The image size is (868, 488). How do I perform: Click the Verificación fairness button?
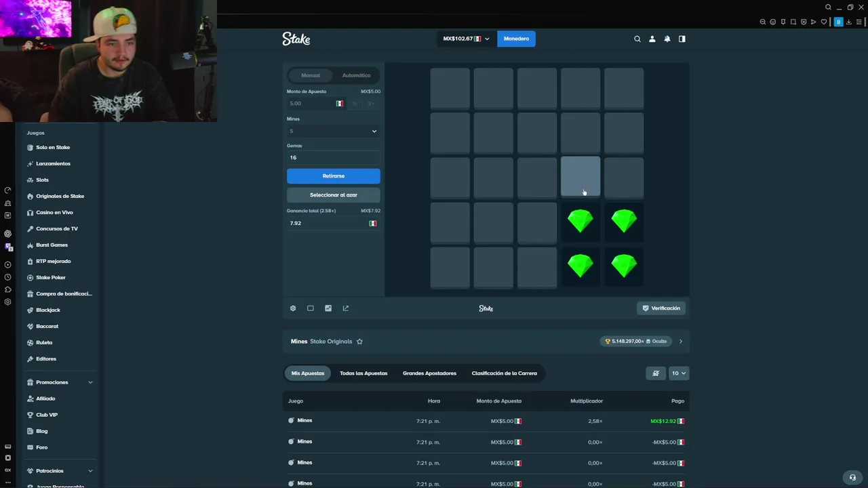(x=661, y=308)
